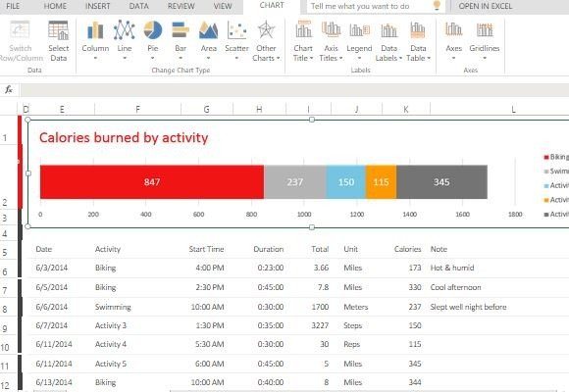Screen dimensions: 569x392
Task: Expand the Pie chart dropdown arrow
Action: tap(153, 58)
